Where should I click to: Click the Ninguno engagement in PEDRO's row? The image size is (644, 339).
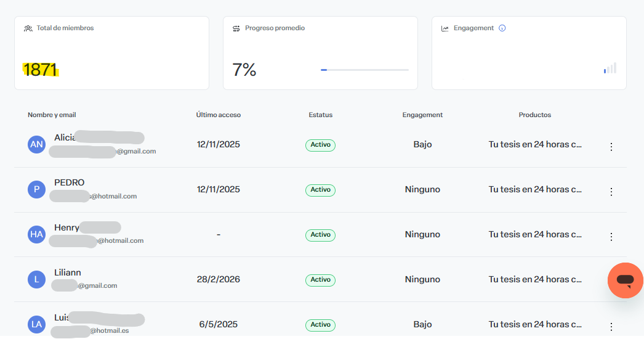click(422, 189)
